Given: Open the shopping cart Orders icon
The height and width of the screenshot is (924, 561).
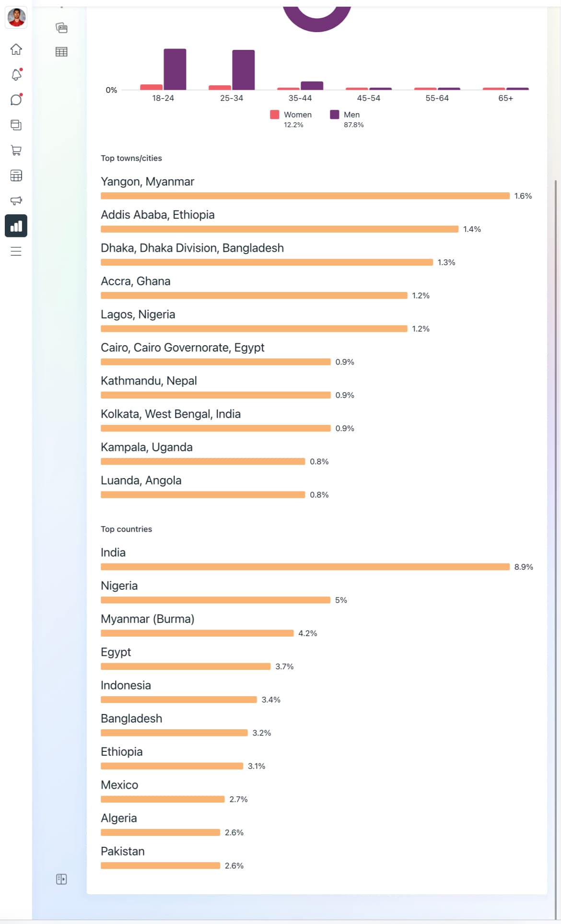Looking at the screenshot, I should 16,151.
